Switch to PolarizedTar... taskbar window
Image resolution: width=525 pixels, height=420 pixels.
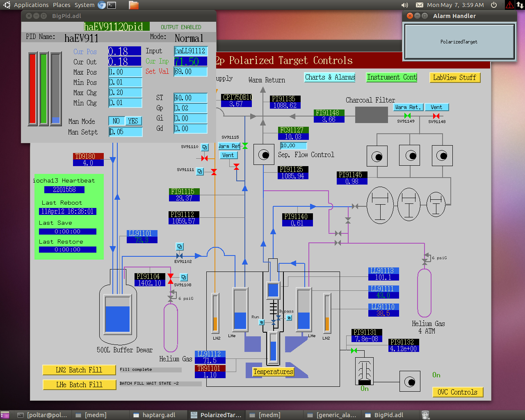tap(217, 415)
